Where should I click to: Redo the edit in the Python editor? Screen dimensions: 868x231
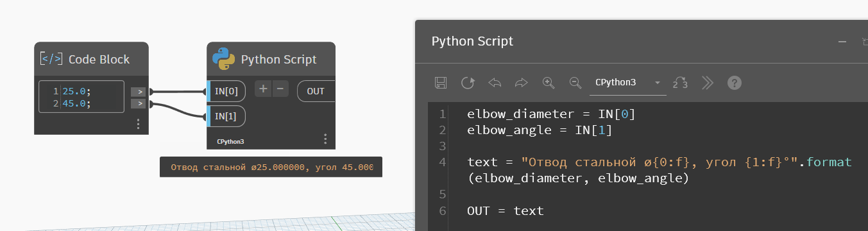pos(521,83)
